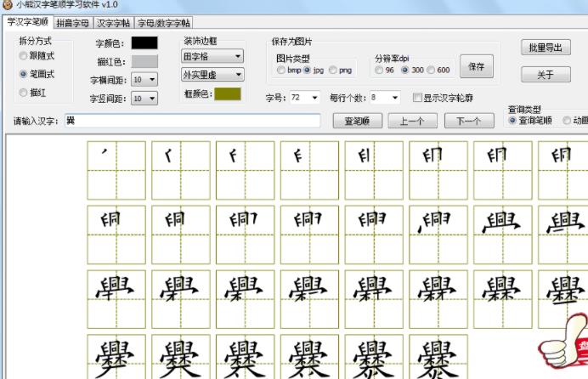Pick the gray 描红色 swatch
This screenshot has height=379, width=588.
[x=144, y=61]
